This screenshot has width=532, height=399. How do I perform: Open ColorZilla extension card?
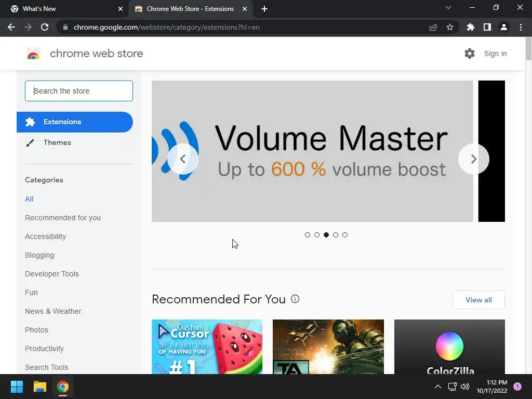click(x=449, y=347)
